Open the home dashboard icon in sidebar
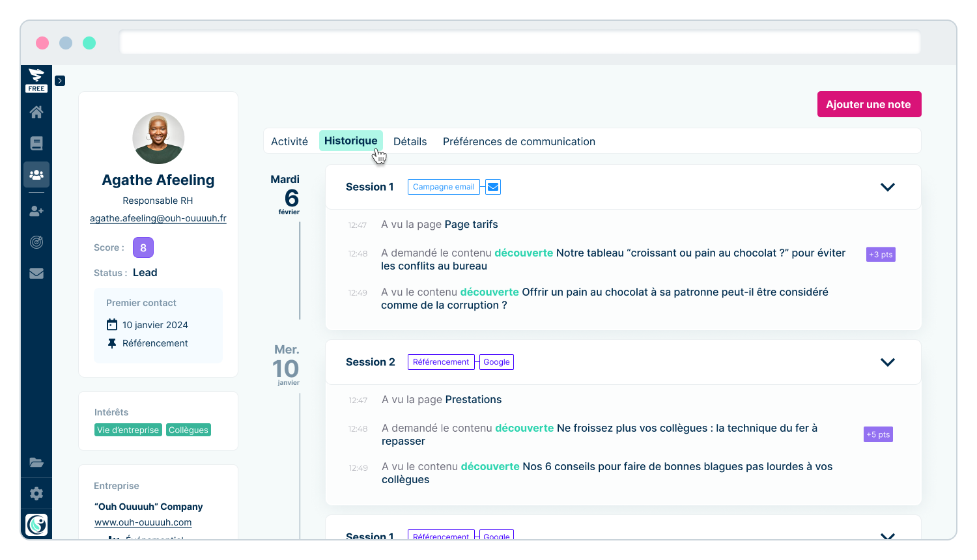This screenshot has width=977, height=560. pyautogui.click(x=36, y=112)
